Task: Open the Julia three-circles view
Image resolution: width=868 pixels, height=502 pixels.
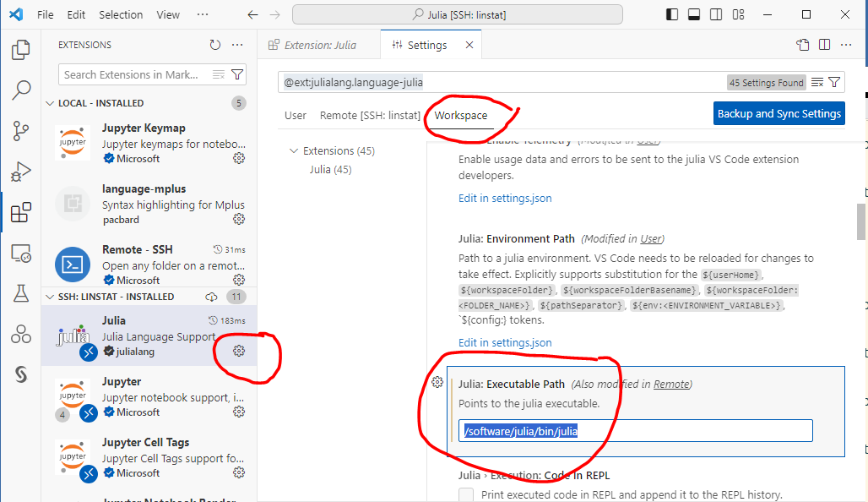Action: (21, 334)
